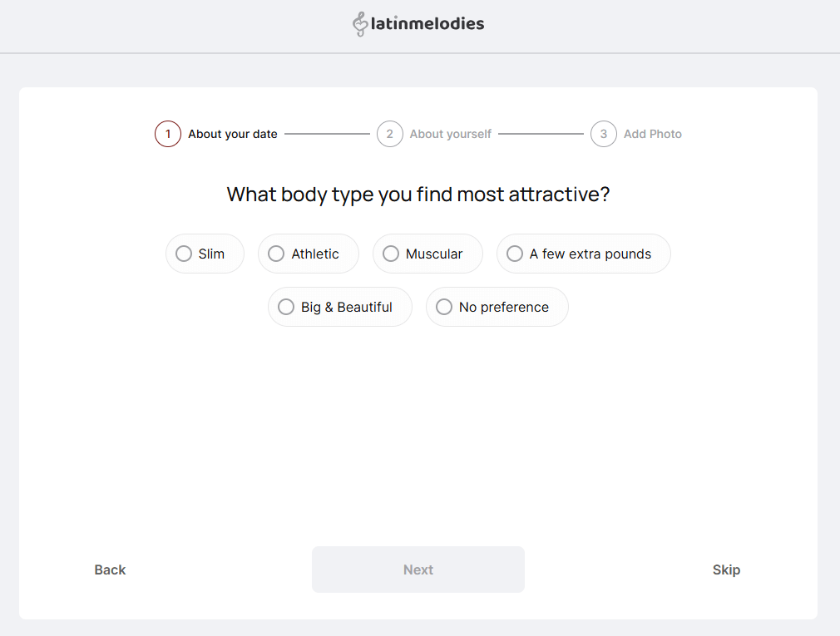Click the step 3 number circle

click(604, 134)
